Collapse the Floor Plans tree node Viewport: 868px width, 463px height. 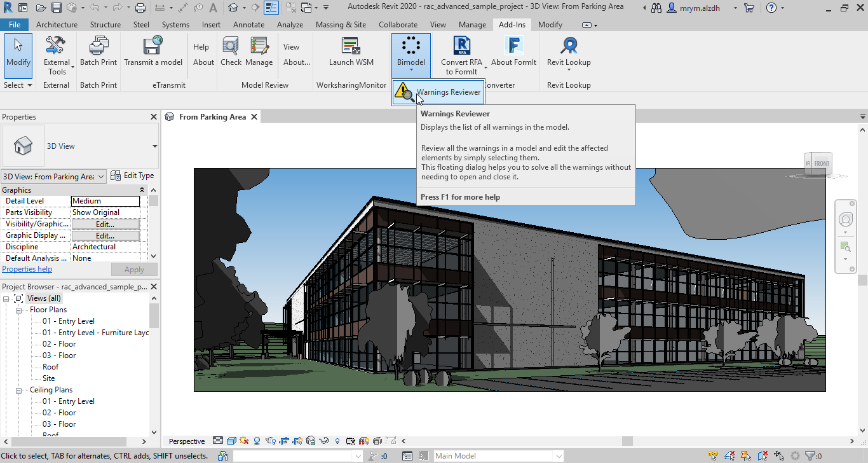(18, 309)
